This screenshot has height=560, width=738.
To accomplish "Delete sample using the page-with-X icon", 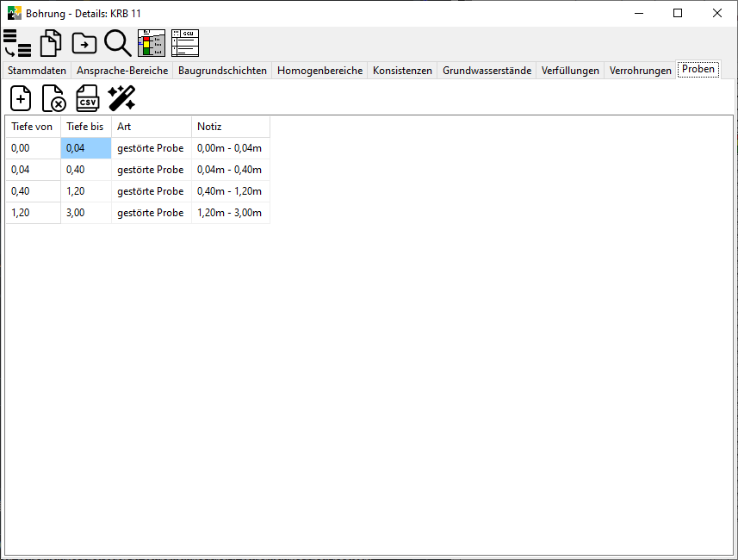I will 53,98.
